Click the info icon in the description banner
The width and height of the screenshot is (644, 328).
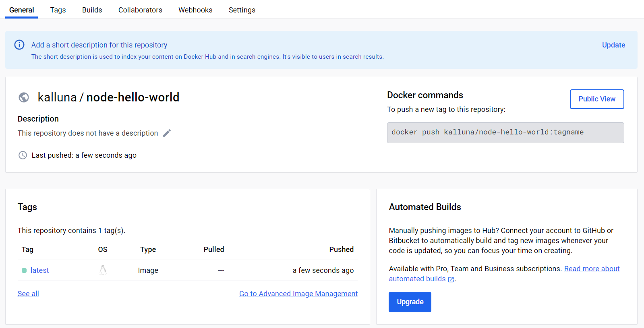point(19,45)
